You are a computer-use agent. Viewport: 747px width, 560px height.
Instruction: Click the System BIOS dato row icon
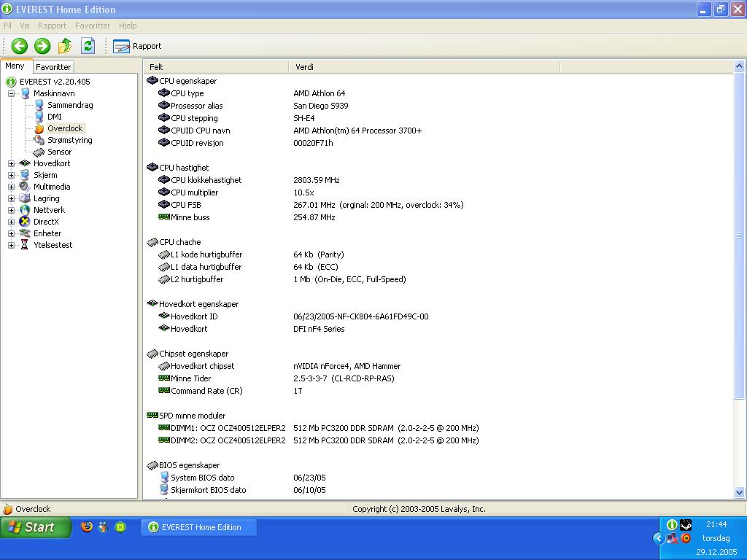[x=164, y=477]
